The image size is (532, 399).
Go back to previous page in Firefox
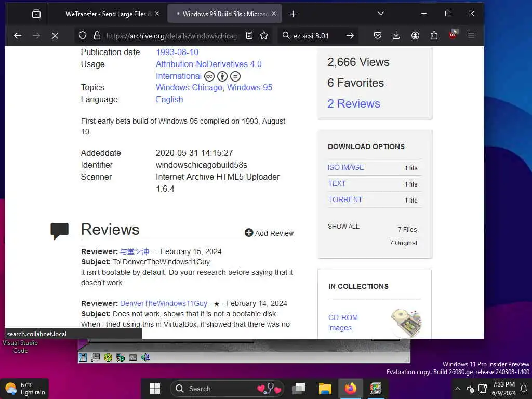[x=18, y=36]
